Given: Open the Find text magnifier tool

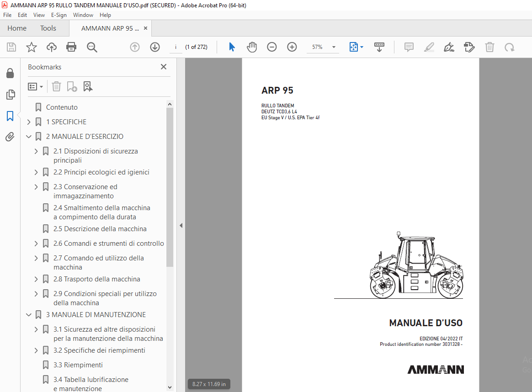Looking at the screenshot, I should pos(92,47).
